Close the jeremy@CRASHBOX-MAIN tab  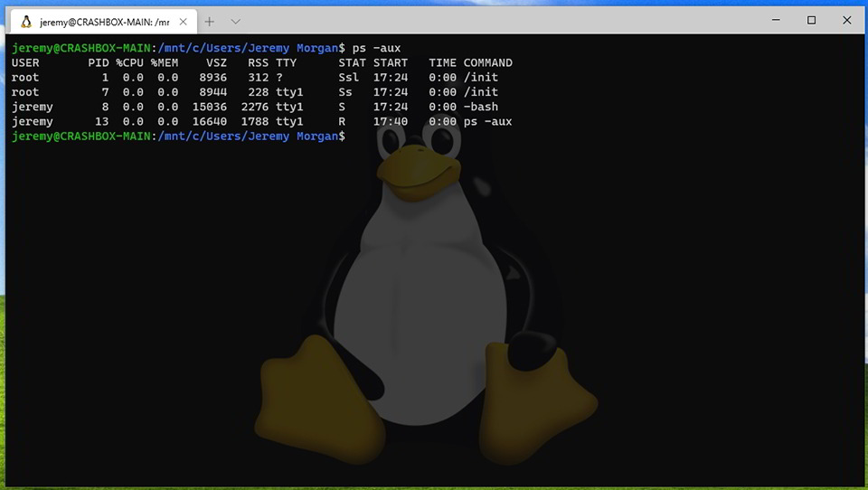click(x=184, y=22)
